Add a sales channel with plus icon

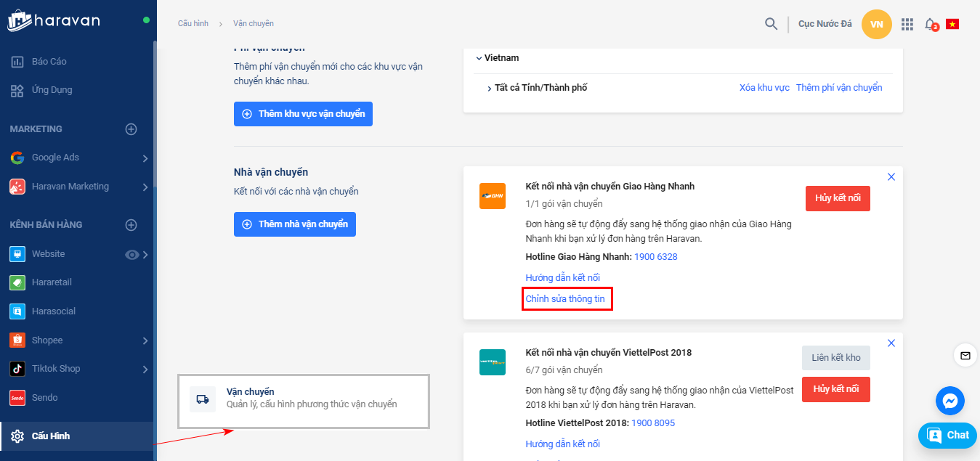click(x=131, y=225)
